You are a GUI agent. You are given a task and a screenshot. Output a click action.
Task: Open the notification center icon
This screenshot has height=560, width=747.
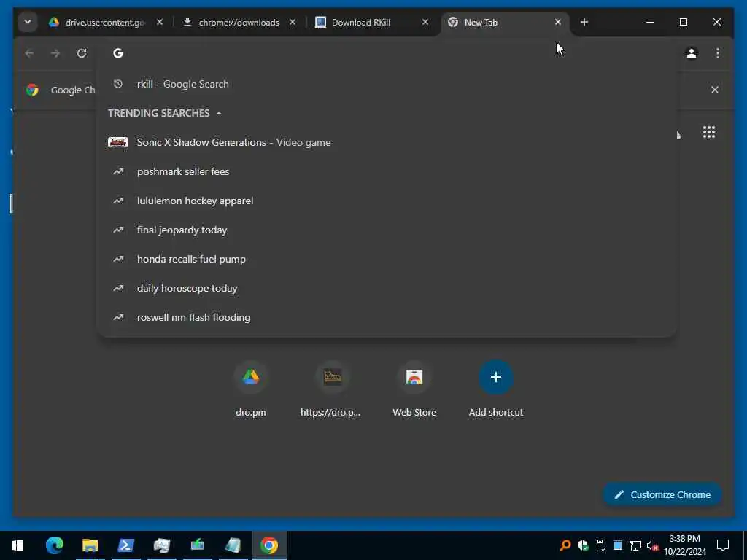pyautogui.click(x=723, y=545)
